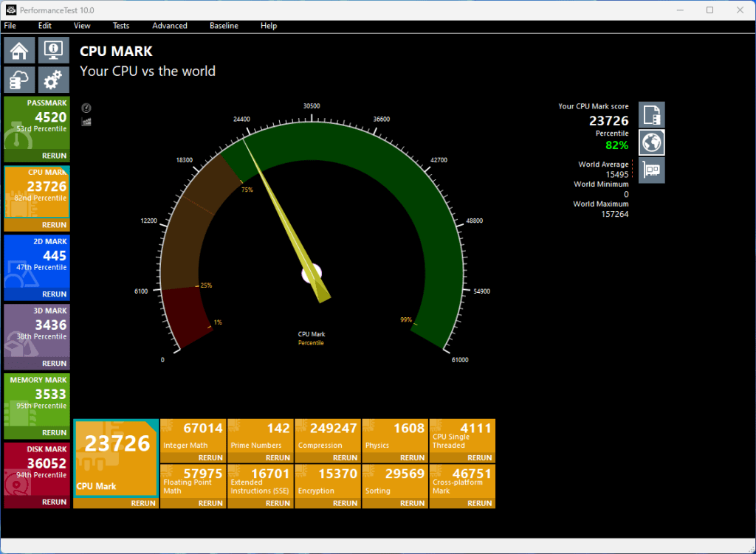The height and width of the screenshot is (554, 756).
Task: Rerun the Floating Point Math test
Action: click(193, 503)
